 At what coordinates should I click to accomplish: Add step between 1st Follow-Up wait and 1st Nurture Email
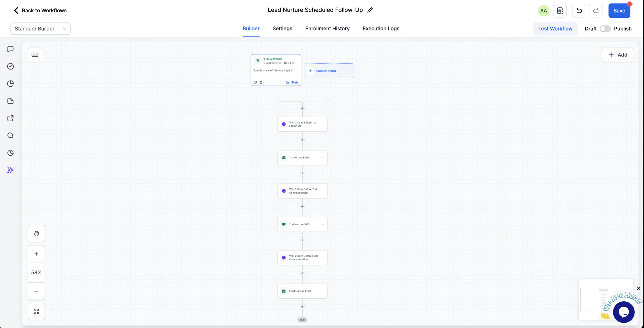coord(302,140)
